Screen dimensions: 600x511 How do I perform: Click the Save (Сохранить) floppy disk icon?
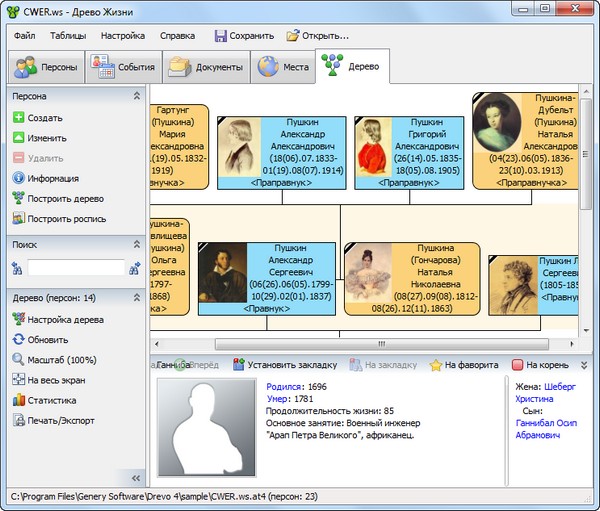pos(221,36)
